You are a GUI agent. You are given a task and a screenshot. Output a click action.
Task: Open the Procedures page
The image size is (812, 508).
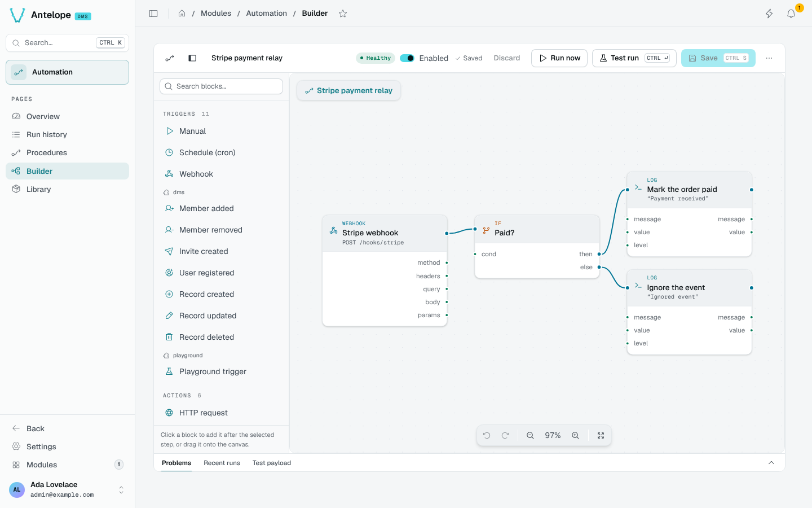(68, 153)
